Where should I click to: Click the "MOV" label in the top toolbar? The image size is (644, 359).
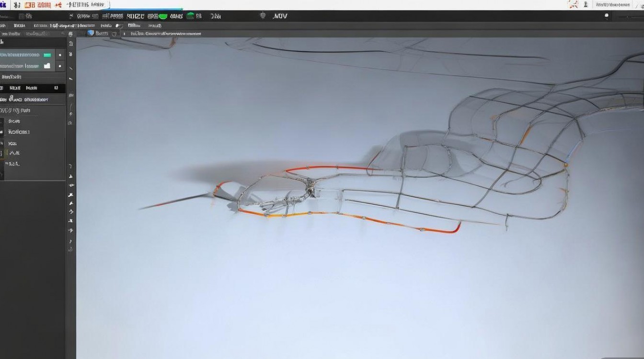coord(280,16)
